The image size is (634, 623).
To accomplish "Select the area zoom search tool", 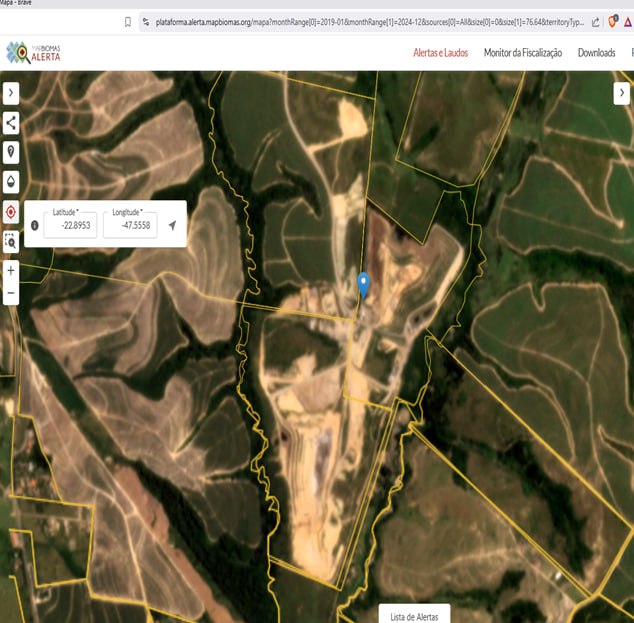I will [11, 241].
